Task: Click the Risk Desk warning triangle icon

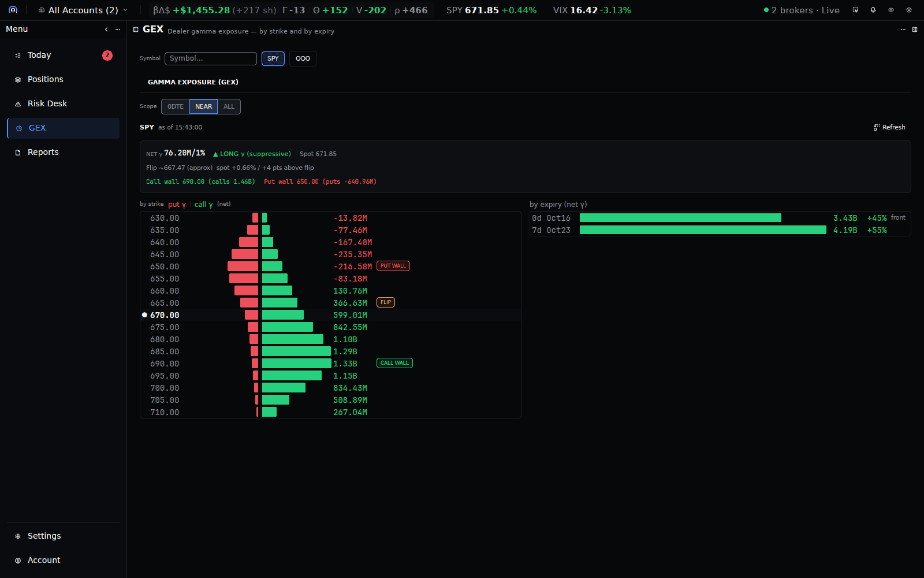Action: pos(18,104)
